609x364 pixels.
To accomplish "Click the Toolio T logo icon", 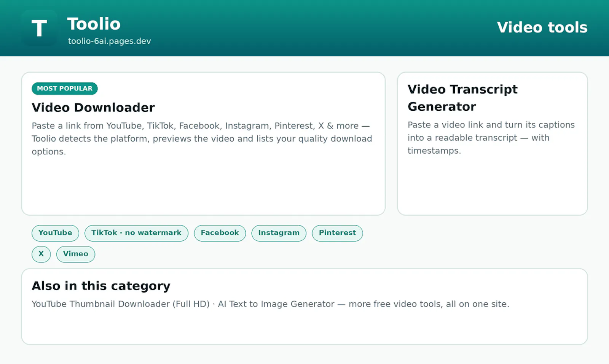I will (40, 28).
